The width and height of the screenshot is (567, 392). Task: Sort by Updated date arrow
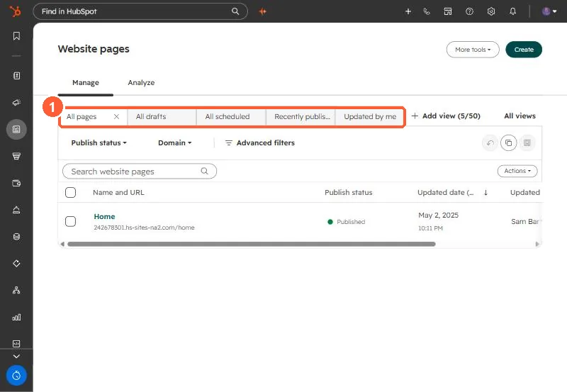pyautogui.click(x=485, y=192)
